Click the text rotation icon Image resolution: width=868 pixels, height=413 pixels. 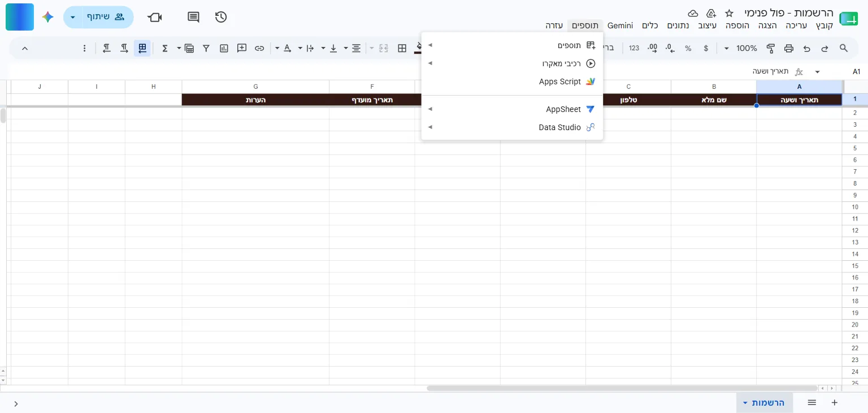(x=287, y=48)
